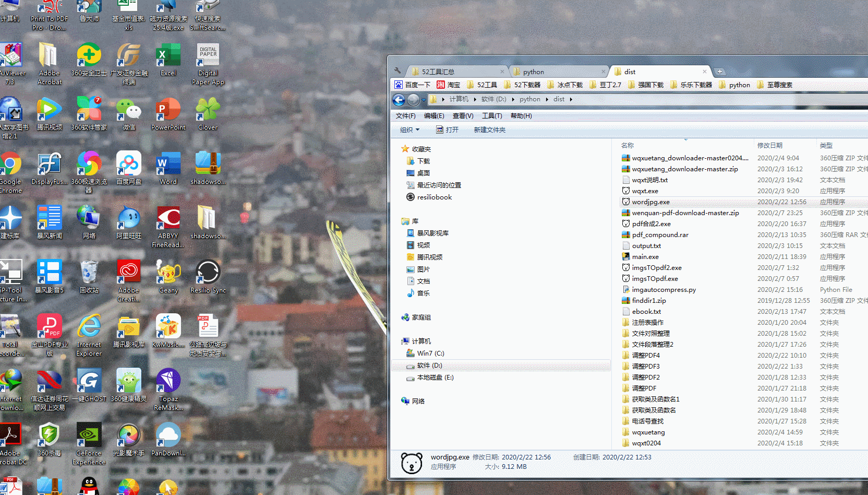Open the Word desktop shortcut
The width and height of the screenshot is (868, 495).
coord(168,169)
